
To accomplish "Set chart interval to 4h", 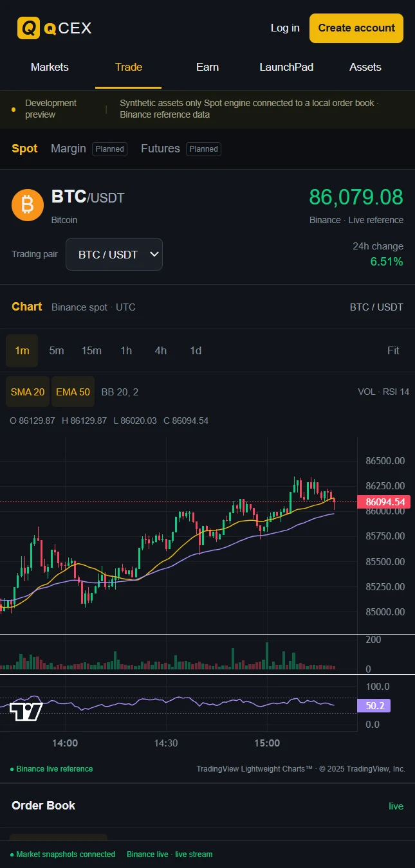I will [x=161, y=350].
